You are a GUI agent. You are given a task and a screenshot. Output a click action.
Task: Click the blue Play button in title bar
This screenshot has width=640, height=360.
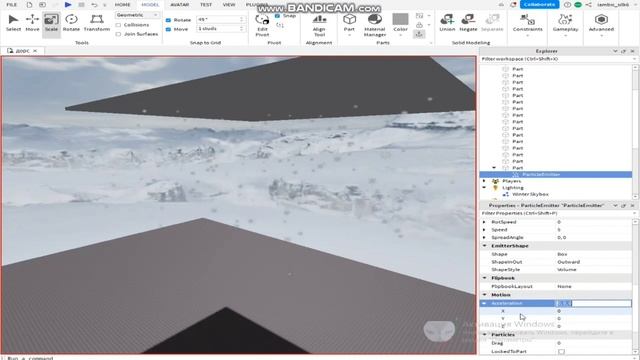click(x=68, y=4)
